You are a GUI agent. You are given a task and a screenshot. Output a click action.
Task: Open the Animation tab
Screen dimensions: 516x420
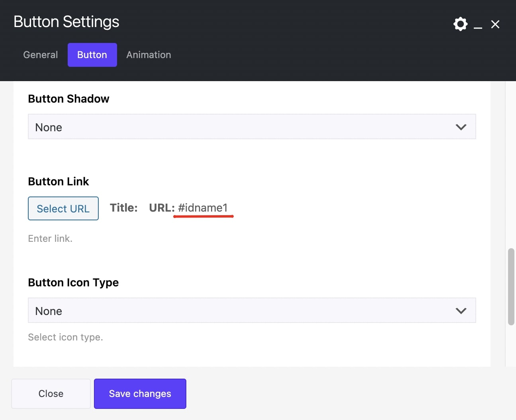tap(149, 55)
